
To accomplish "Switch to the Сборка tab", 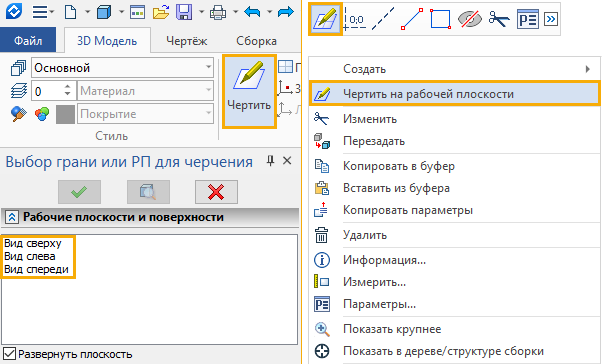I will [256, 40].
